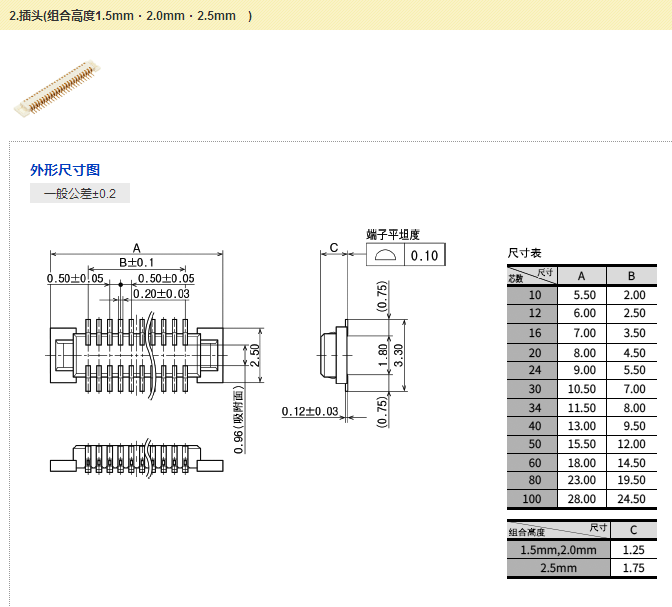This screenshot has width=672, height=607.
Task: Click the 0.96(吸附面) dimension label
Action: click(238, 420)
